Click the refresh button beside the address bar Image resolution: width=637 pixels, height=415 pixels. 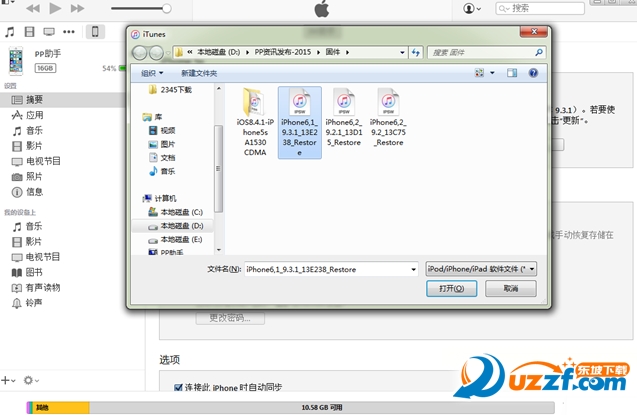[416, 52]
